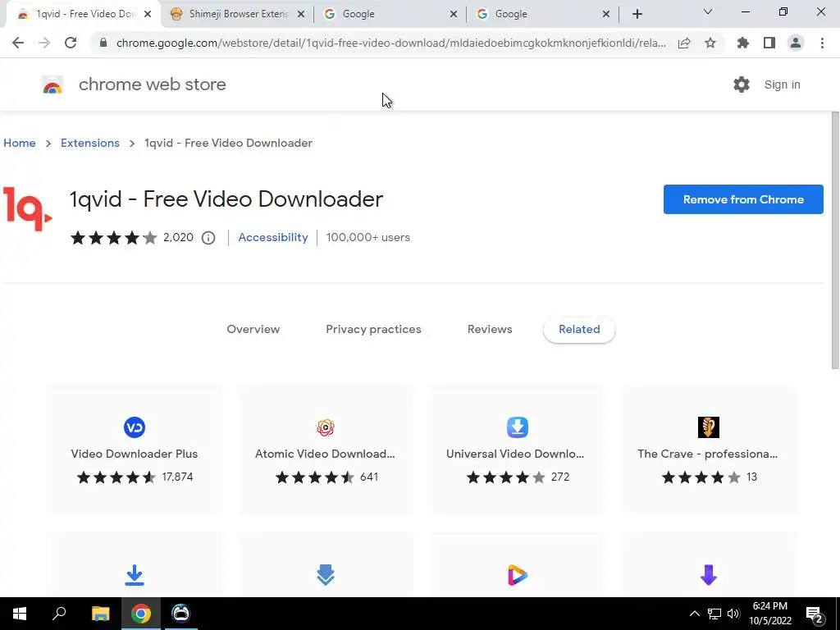Click Universal Video Downloader icon
The width and height of the screenshot is (840, 630).
(517, 427)
